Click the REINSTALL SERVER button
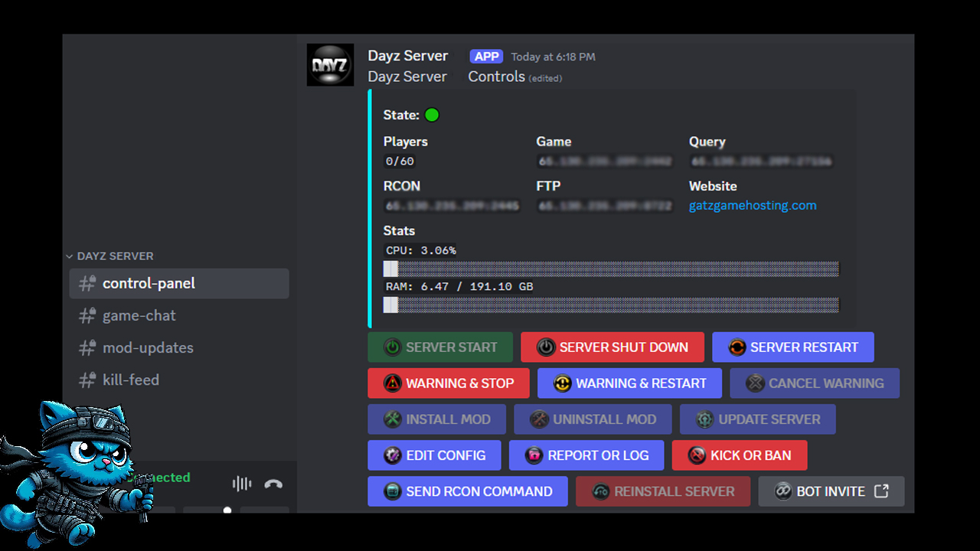 point(663,491)
